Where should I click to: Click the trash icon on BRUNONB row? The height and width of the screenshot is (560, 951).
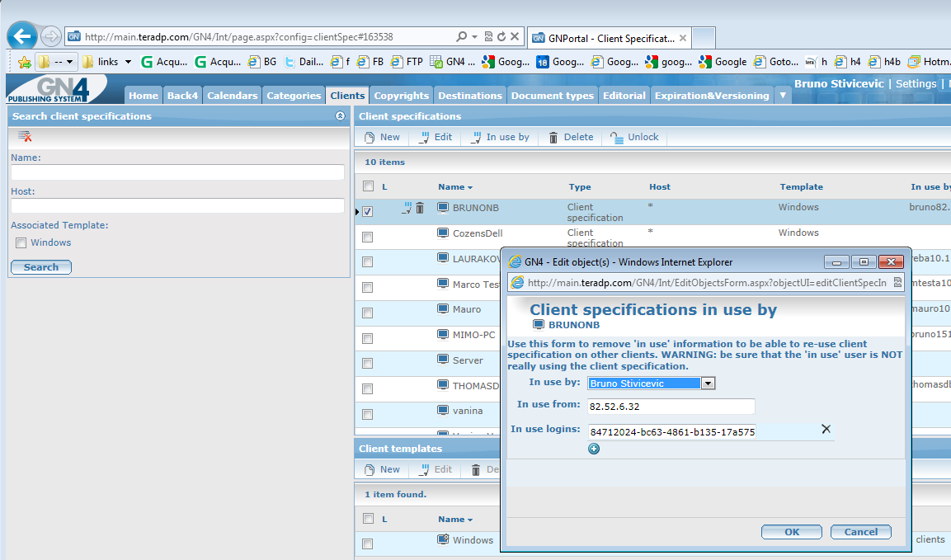(420, 208)
